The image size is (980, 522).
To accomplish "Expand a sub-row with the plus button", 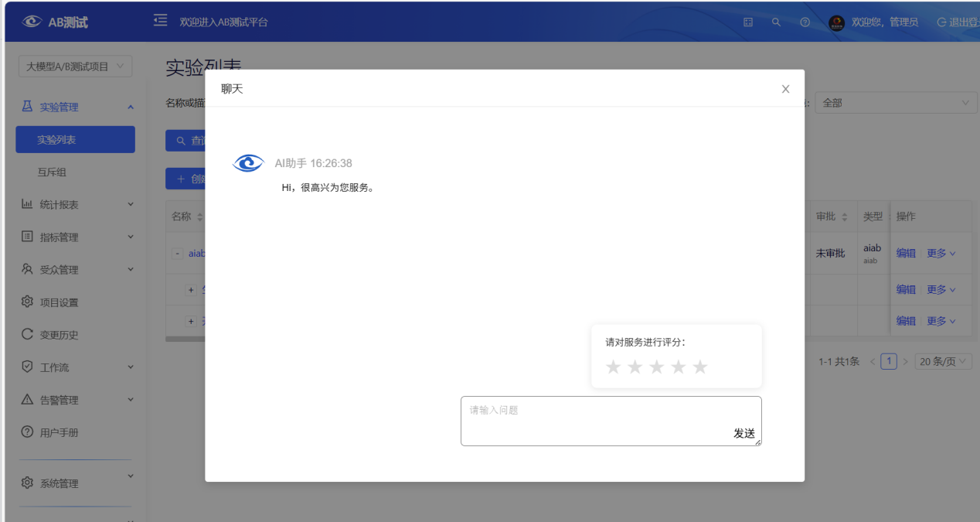I will coord(191,289).
